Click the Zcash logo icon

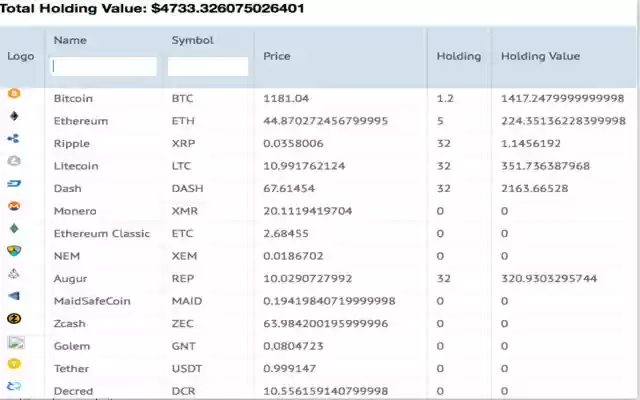[x=14, y=318]
